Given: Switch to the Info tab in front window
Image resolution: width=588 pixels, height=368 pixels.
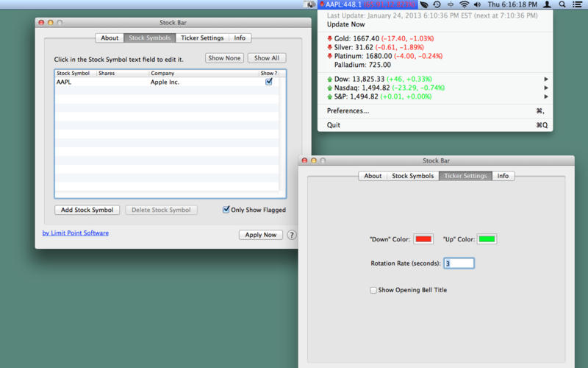Looking at the screenshot, I should coord(503,176).
